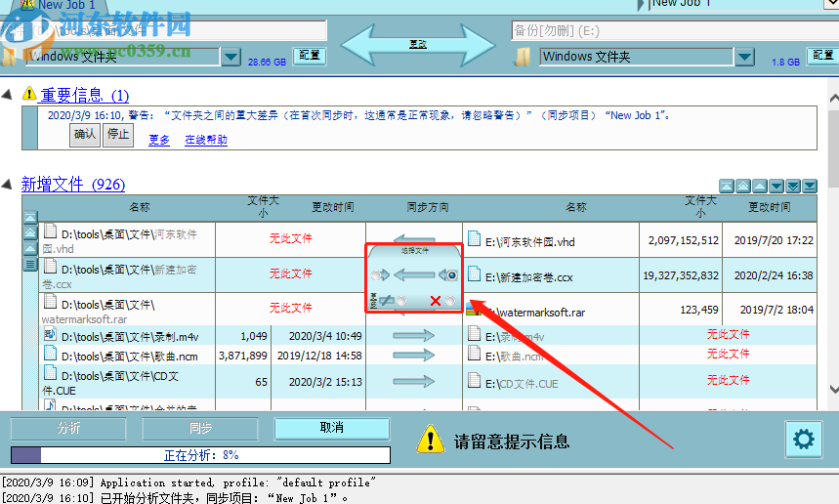Select the ignore radio button in popup
839x504 pixels.
401,301
